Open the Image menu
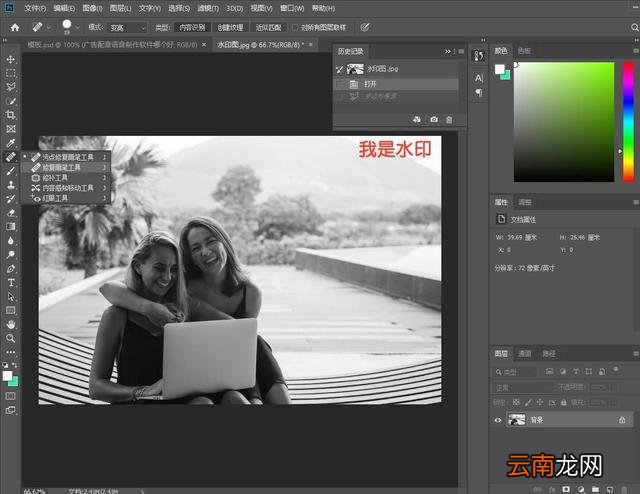This screenshot has height=494, width=640. pos(92,8)
